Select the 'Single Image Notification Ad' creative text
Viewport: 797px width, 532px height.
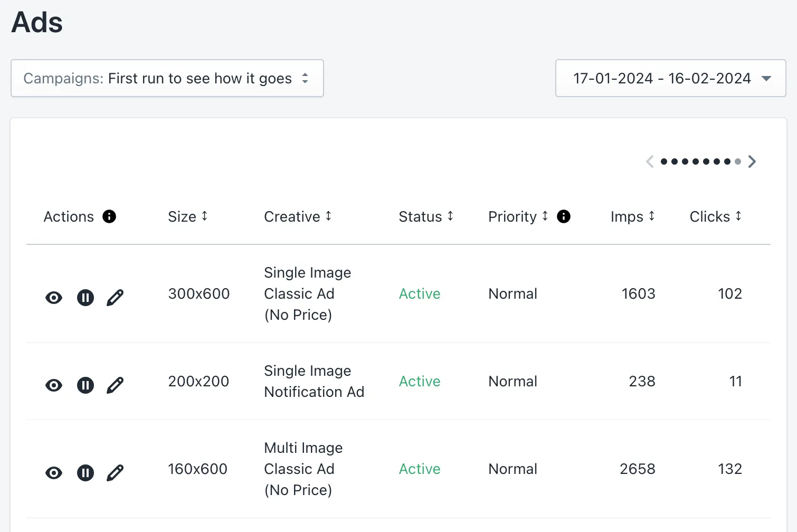(314, 381)
